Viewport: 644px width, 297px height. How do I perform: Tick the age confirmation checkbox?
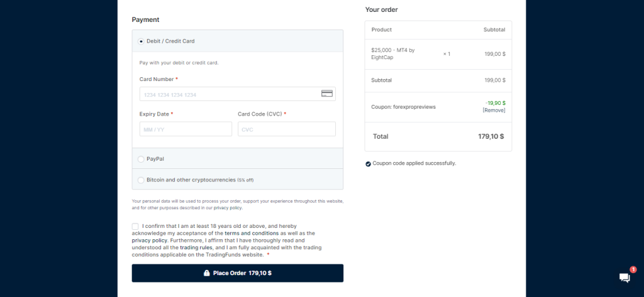135,226
